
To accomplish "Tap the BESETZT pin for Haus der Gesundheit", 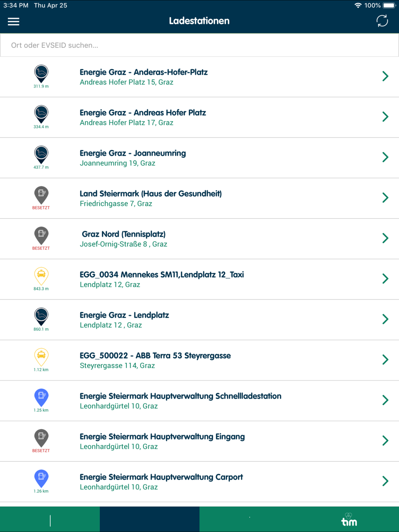I will 41,195.
